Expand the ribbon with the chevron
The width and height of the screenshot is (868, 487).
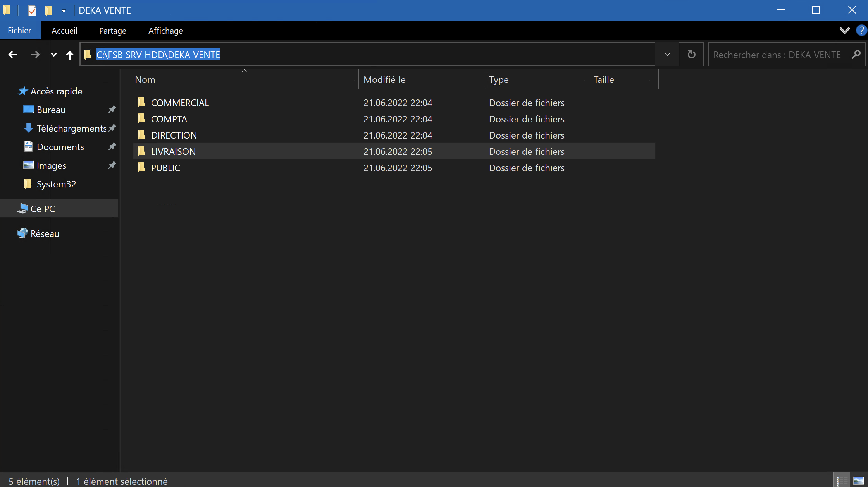coord(844,31)
